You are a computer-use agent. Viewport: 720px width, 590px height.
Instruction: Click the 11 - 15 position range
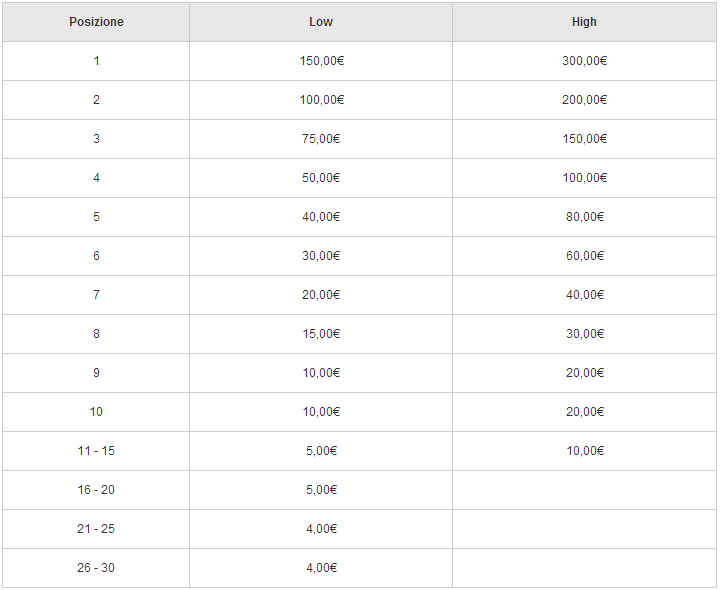click(x=96, y=451)
